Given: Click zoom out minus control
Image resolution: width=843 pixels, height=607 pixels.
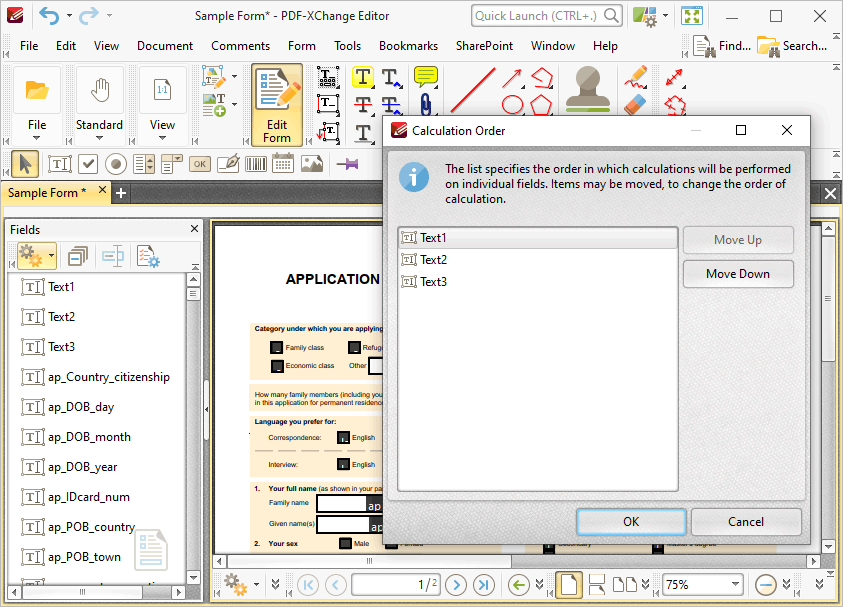Looking at the screenshot, I should pyautogui.click(x=766, y=584).
